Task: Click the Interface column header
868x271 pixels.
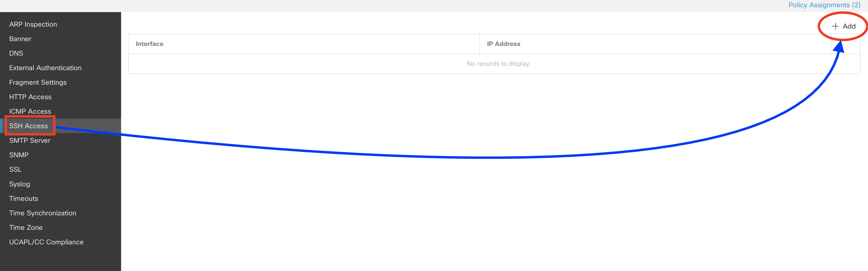Action: tap(304, 44)
